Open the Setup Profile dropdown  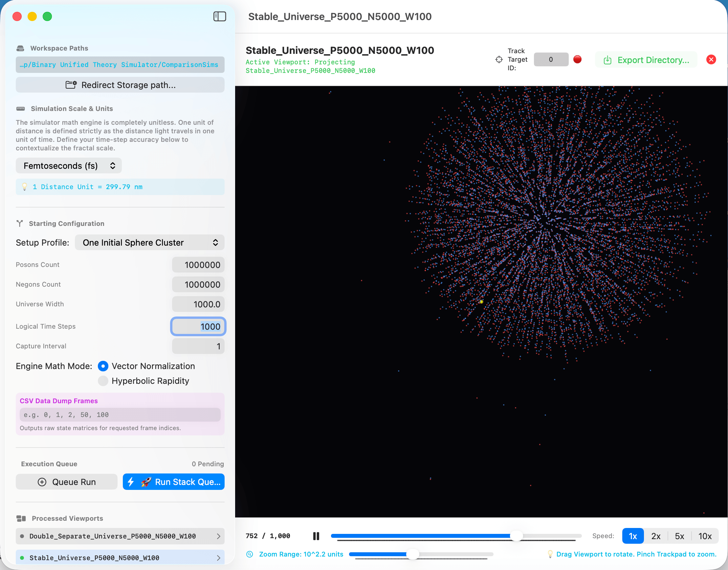coord(149,242)
